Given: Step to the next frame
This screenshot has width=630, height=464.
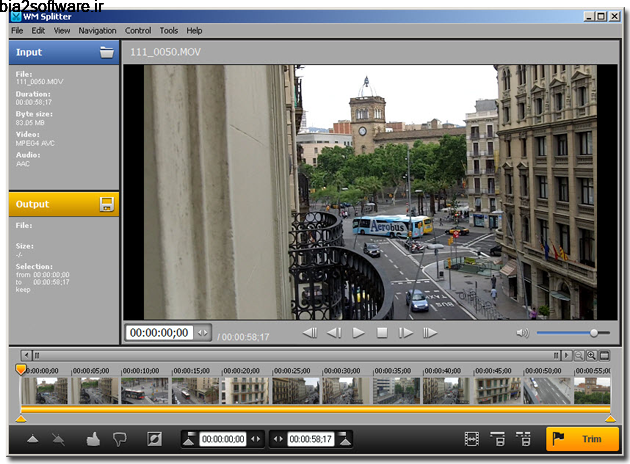Looking at the screenshot, I should [406, 333].
